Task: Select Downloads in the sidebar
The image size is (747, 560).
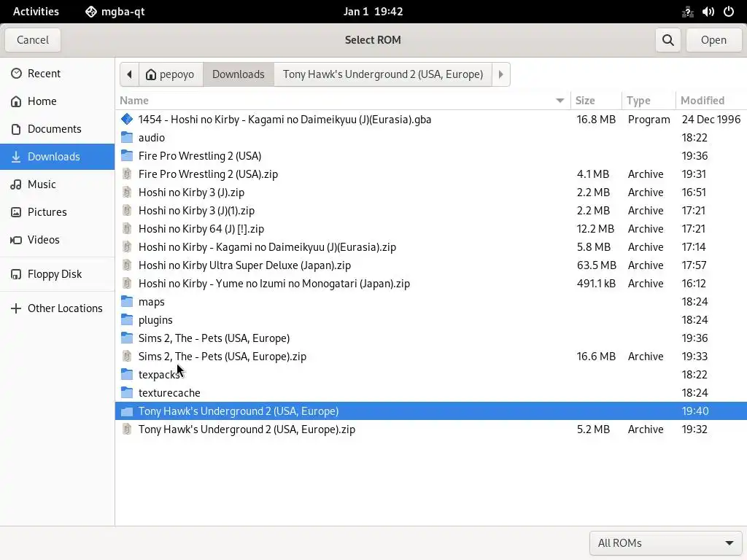Action: click(57, 157)
